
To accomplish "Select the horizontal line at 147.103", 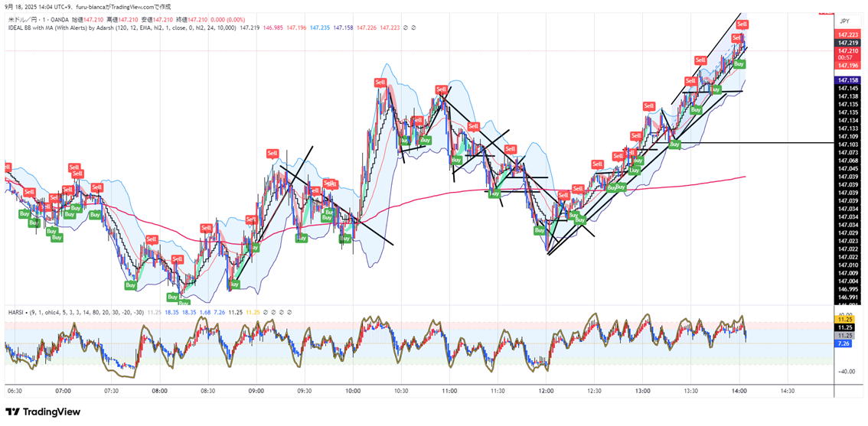I will click(765, 143).
